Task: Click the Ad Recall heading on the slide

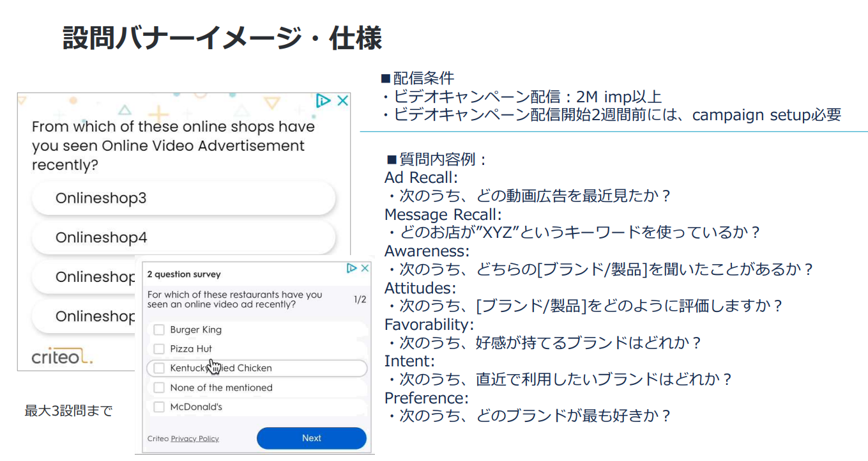Action: [x=421, y=178]
